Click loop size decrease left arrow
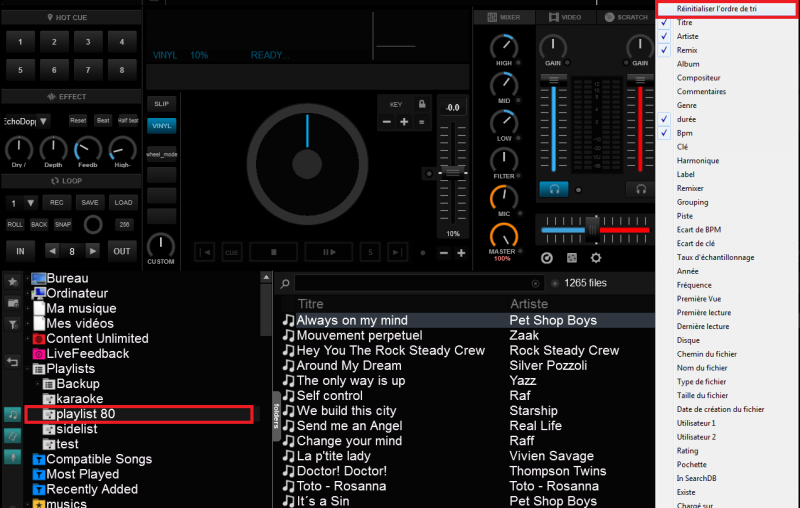The width and height of the screenshot is (800, 508). coord(52,251)
